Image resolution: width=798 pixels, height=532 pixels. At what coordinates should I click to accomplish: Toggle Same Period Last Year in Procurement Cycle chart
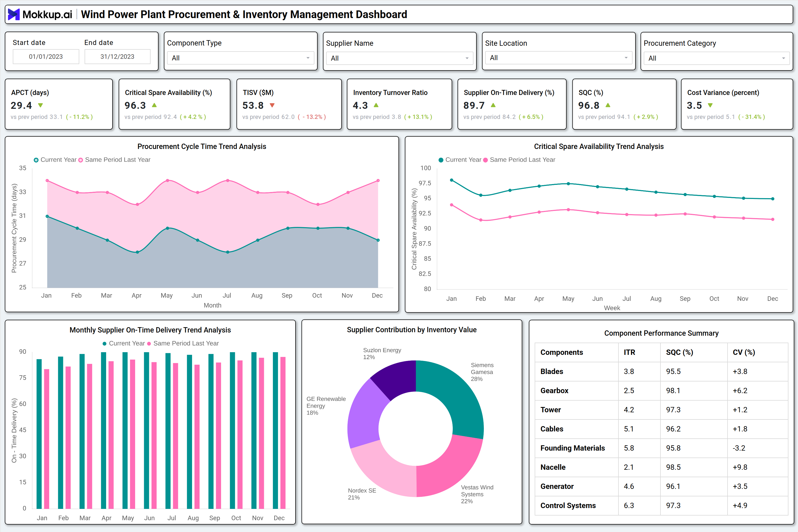coord(114,160)
